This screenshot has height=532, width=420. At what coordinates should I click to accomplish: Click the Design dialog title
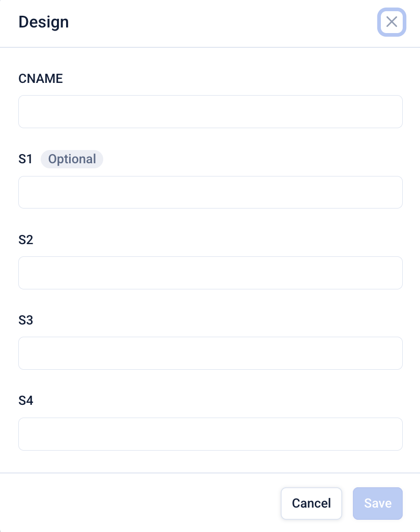44,22
